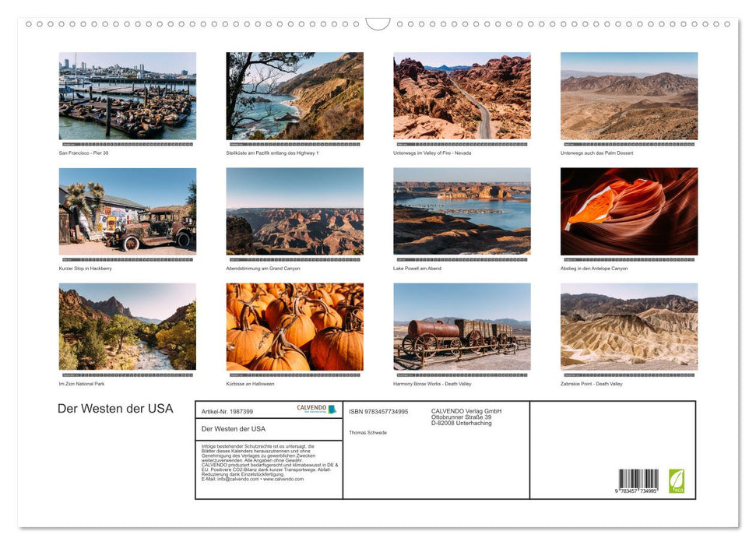Open the San Francisco Pier 39 photo
The height and width of the screenshot is (545, 756).
(x=128, y=96)
